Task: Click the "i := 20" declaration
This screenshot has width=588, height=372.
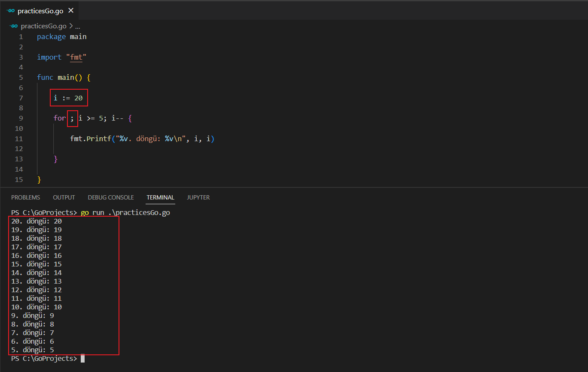Action: 68,98
